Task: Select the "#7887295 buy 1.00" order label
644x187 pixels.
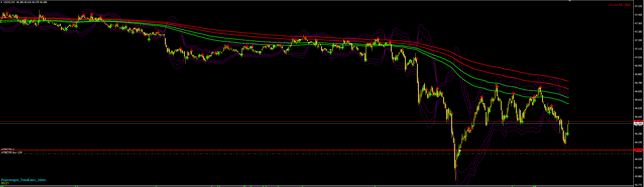Action: [12, 152]
